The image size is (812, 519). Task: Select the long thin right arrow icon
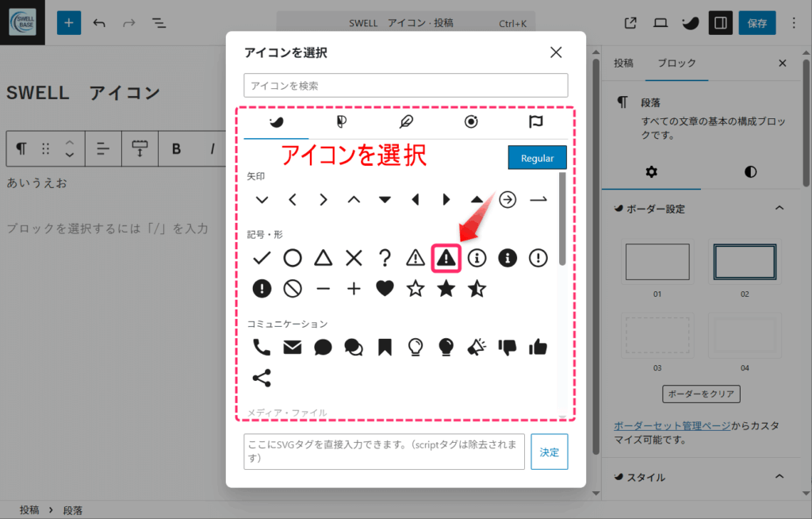pyautogui.click(x=538, y=200)
